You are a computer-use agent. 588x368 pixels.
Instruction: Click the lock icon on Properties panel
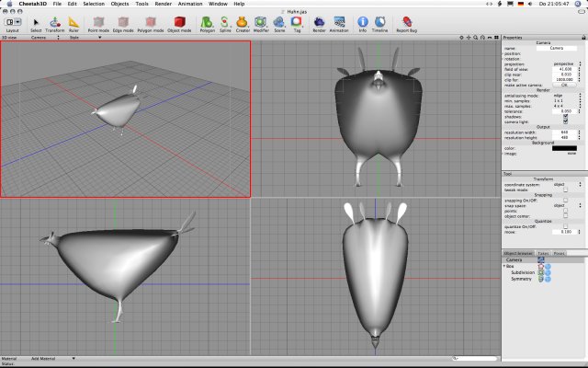tap(583, 38)
